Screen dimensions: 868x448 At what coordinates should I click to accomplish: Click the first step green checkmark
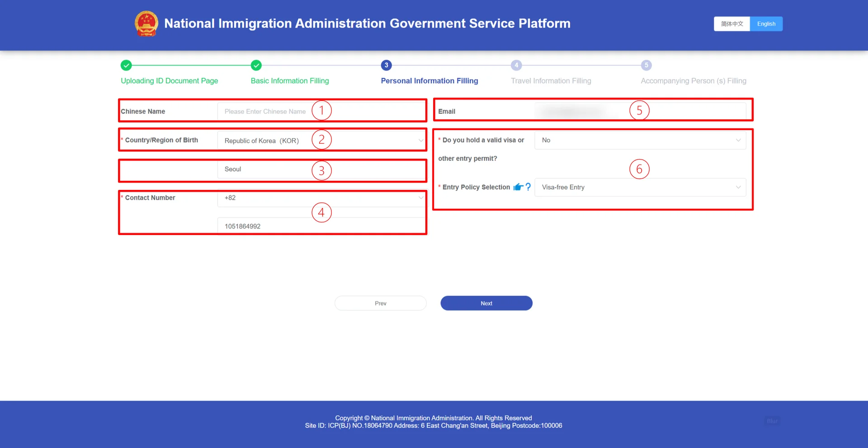pyautogui.click(x=126, y=66)
